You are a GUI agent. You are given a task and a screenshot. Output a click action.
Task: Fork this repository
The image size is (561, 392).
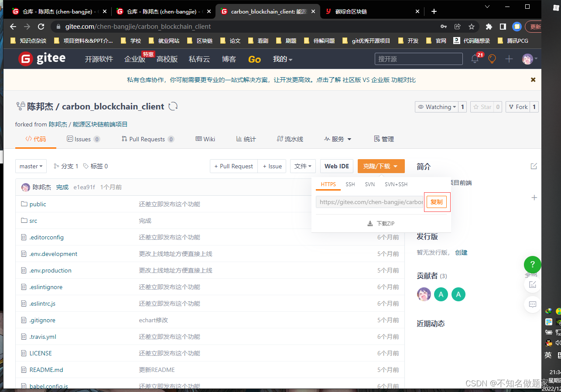(517, 107)
